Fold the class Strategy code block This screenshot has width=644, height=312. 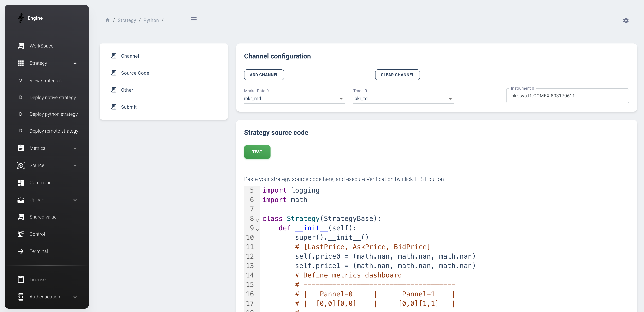(257, 220)
